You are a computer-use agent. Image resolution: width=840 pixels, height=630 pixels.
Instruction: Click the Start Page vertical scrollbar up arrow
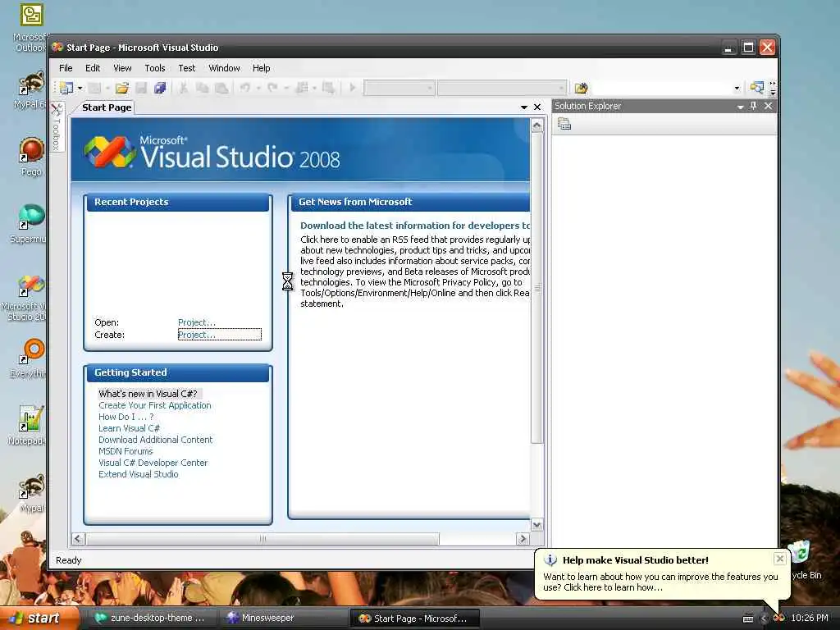tap(536, 126)
